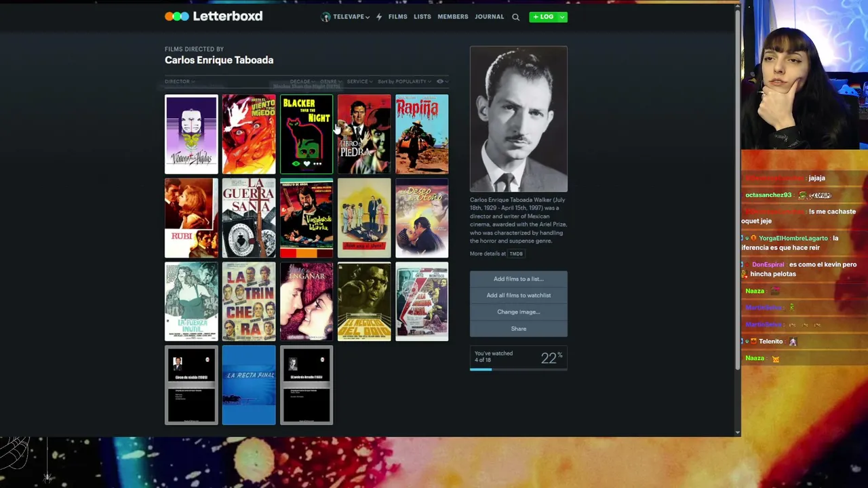Image resolution: width=868 pixels, height=488 pixels.
Task: Open the La Recta Final poster
Action: point(249,386)
